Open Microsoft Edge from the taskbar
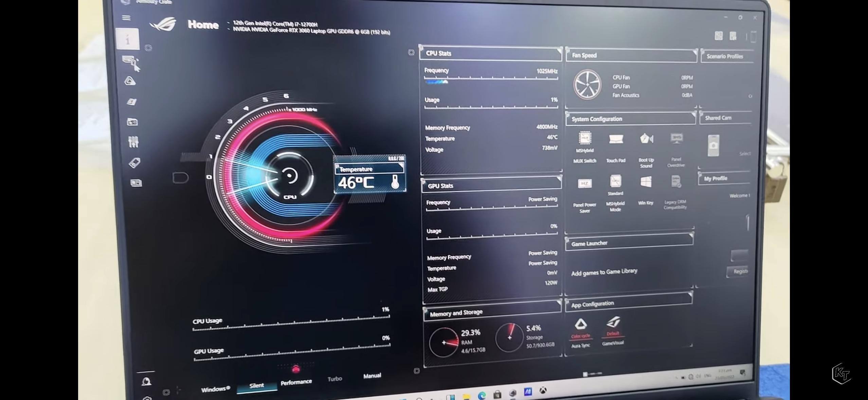Screen dimensions: 868x400 tap(482, 396)
